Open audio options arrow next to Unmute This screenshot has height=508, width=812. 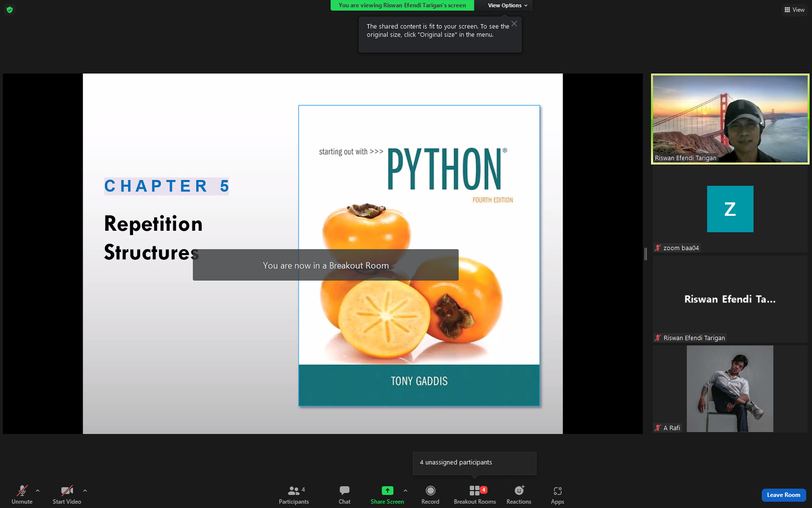[x=38, y=491]
